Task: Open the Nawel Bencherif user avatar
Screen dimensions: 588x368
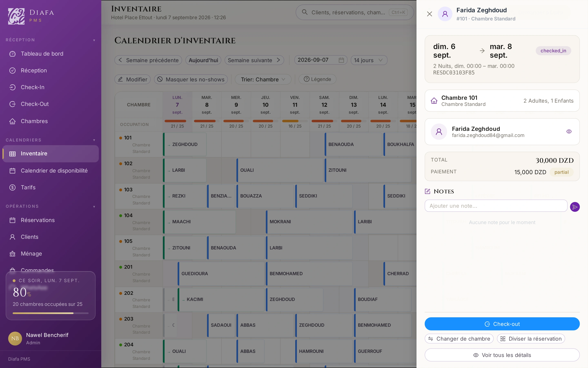Action: click(x=15, y=339)
